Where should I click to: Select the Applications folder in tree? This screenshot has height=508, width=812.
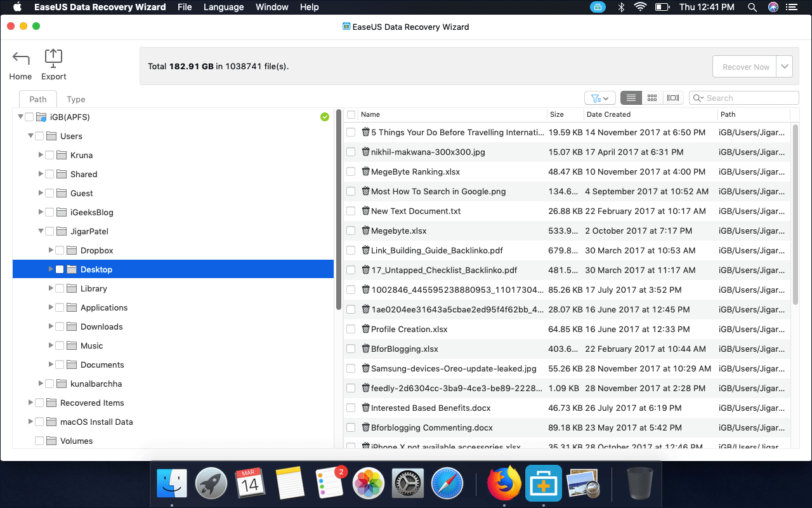(104, 307)
